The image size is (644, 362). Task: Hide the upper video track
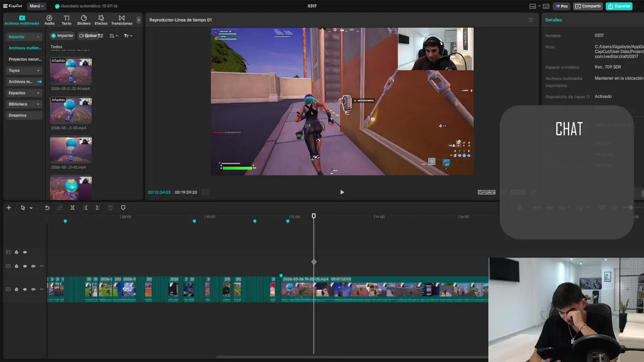click(25, 266)
